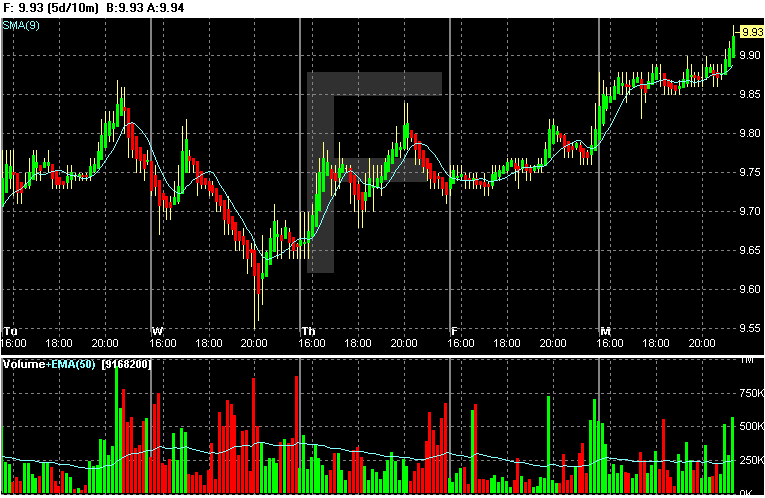765x498 pixels.
Task: Click Thursday's 20:00 time label
Action: 403,343
